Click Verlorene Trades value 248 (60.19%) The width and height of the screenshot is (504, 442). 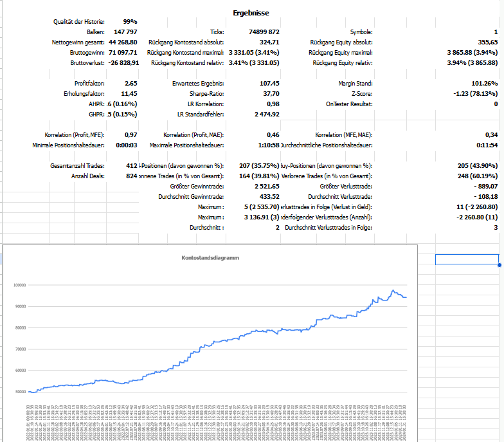tap(477, 176)
